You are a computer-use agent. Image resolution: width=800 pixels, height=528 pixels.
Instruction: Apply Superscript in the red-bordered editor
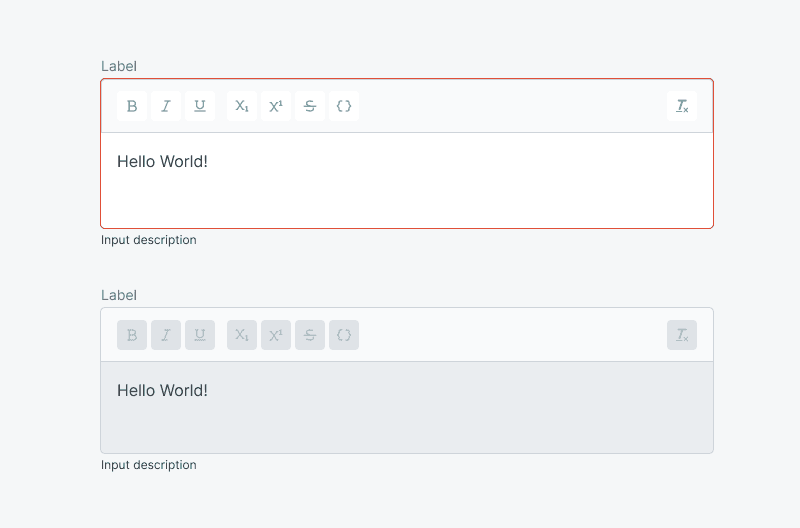click(x=276, y=106)
